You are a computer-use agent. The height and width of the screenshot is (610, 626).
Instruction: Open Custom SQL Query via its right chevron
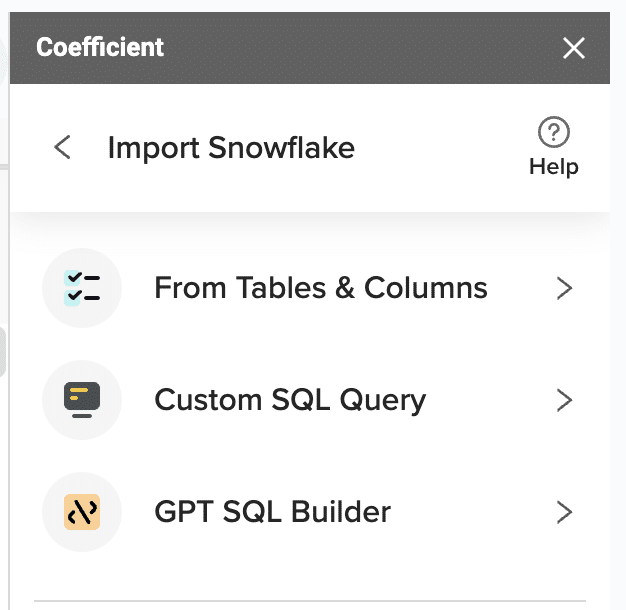(x=565, y=401)
